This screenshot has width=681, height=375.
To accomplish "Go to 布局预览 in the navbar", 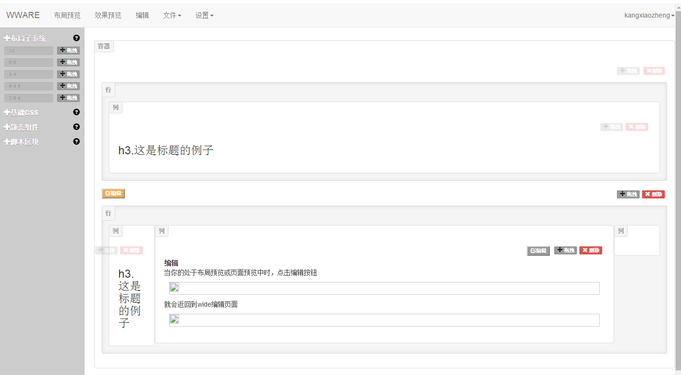I will coord(67,15).
